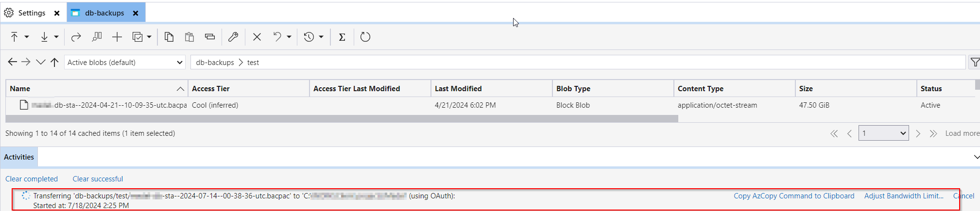Click the Load more link

click(x=962, y=133)
